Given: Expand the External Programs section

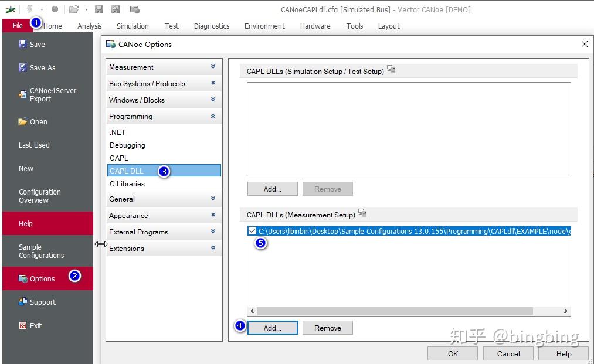Looking at the screenshot, I should (x=164, y=232).
